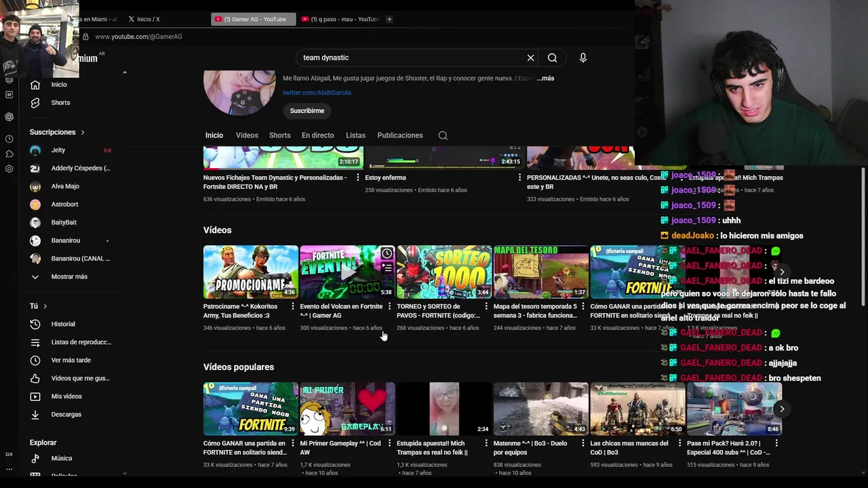Open video title Estoy enferma
Viewport: 868px width, 488px height.
(x=385, y=178)
